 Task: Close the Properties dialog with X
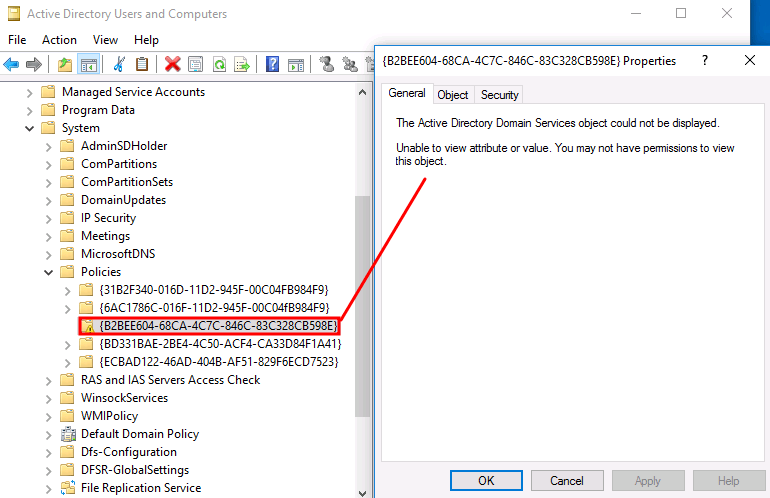pyautogui.click(x=749, y=60)
